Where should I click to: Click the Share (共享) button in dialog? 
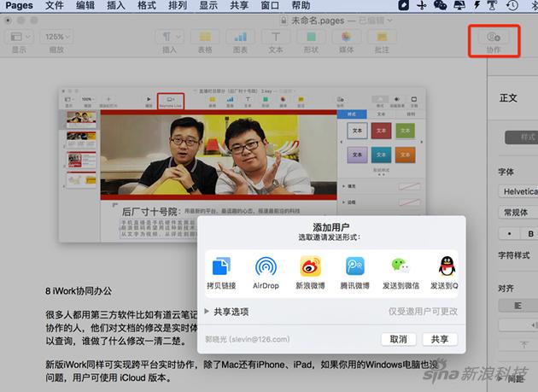(440, 339)
